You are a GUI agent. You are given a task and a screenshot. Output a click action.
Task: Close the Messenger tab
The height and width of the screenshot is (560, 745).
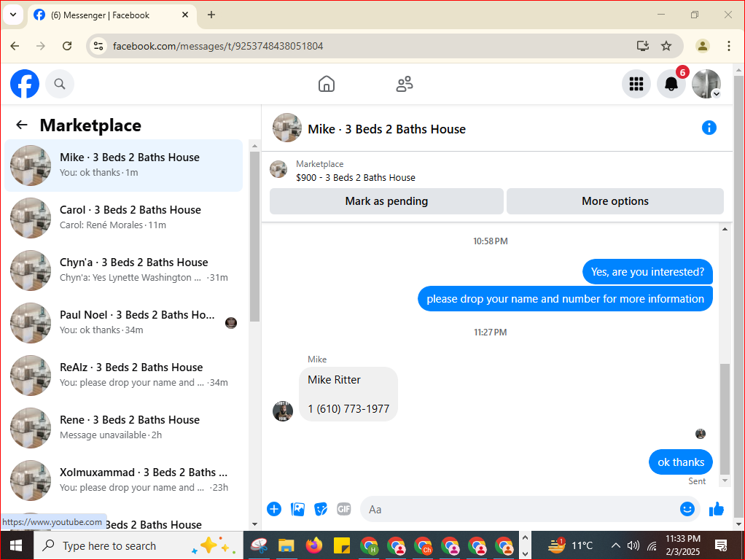point(185,15)
